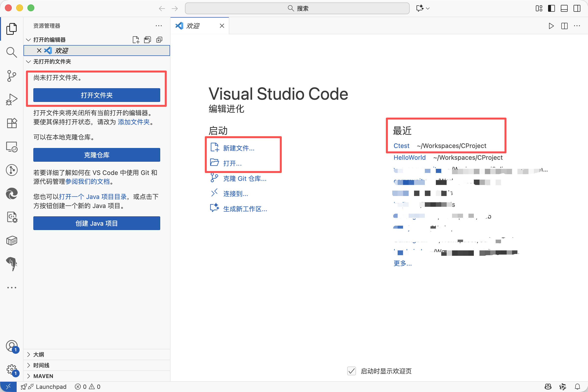Click the Manage gear icon

click(x=12, y=369)
